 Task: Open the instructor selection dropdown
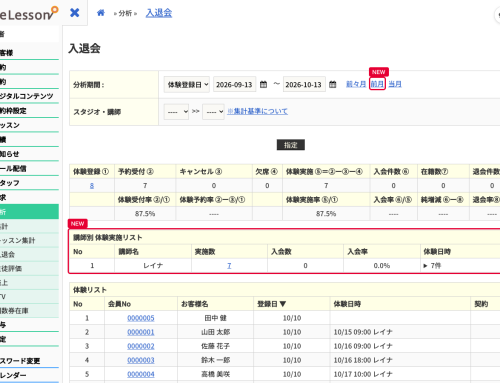pyautogui.click(x=213, y=112)
